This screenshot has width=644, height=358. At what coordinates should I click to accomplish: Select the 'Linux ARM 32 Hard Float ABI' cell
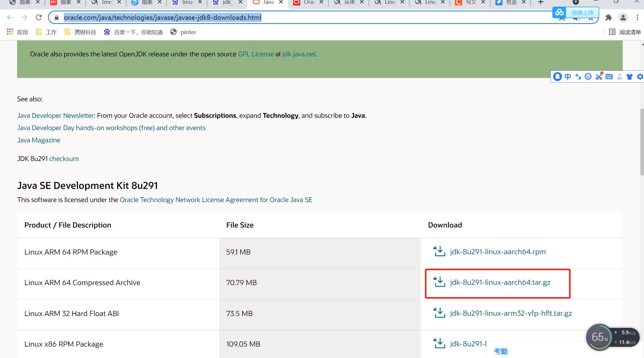(x=118, y=315)
